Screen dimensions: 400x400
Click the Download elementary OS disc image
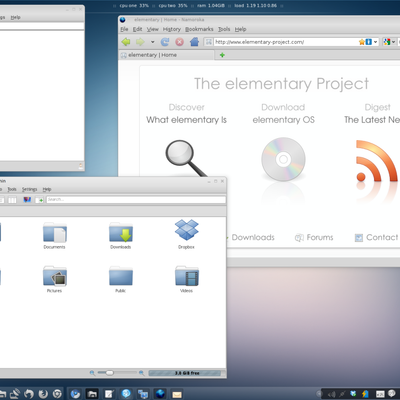click(283, 159)
